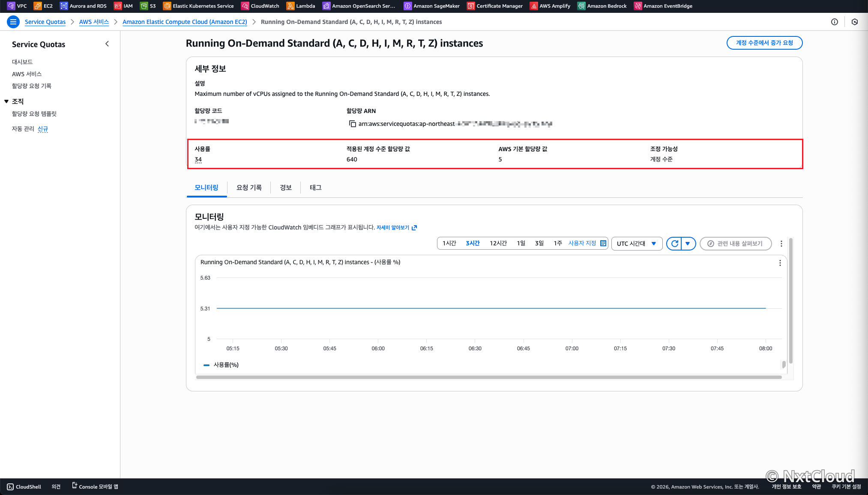Open 자세히 알아보기 link
Image resolution: width=868 pixels, height=495 pixels.
click(397, 227)
